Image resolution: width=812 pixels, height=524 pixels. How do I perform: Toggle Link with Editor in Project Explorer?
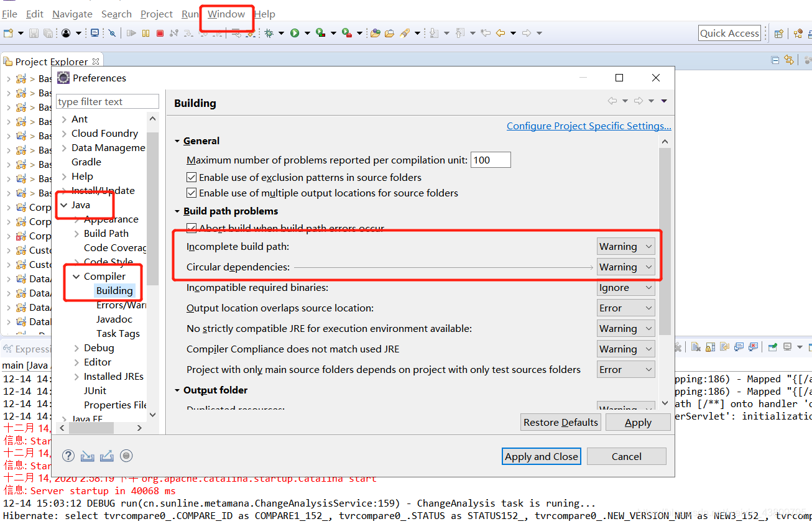pos(789,60)
